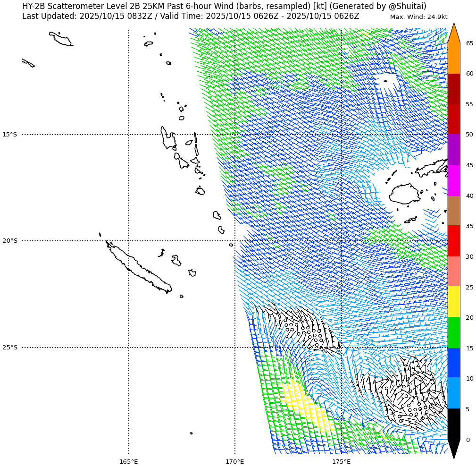Click the green 15-20 kt colorbar segment
This screenshot has width=476, height=467.
[453, 332]
